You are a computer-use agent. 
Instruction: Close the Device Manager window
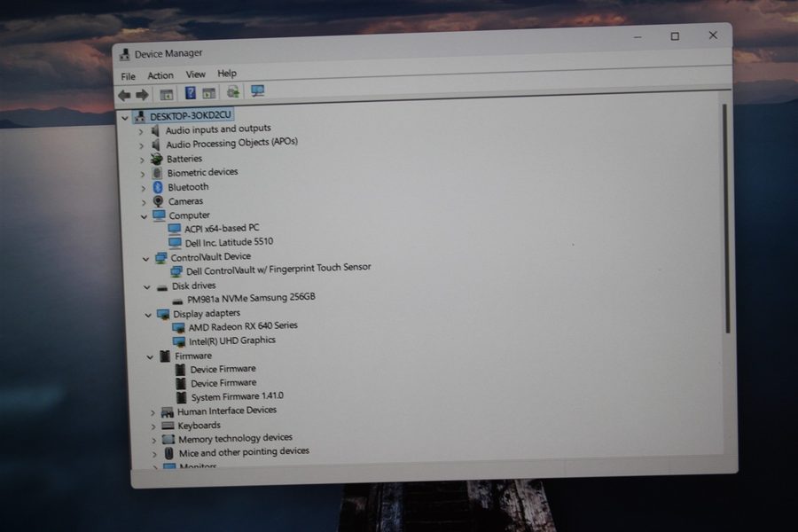(713, 35)
